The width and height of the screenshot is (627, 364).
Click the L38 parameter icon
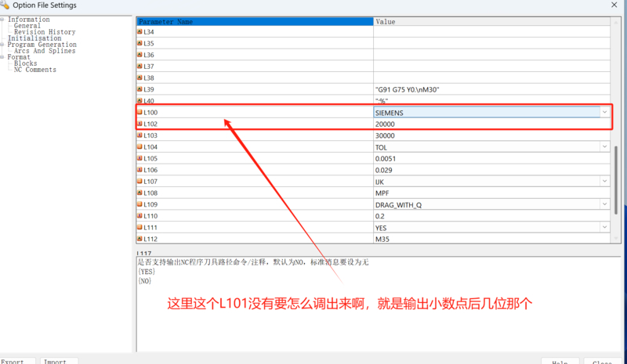(x=140, y=77)
